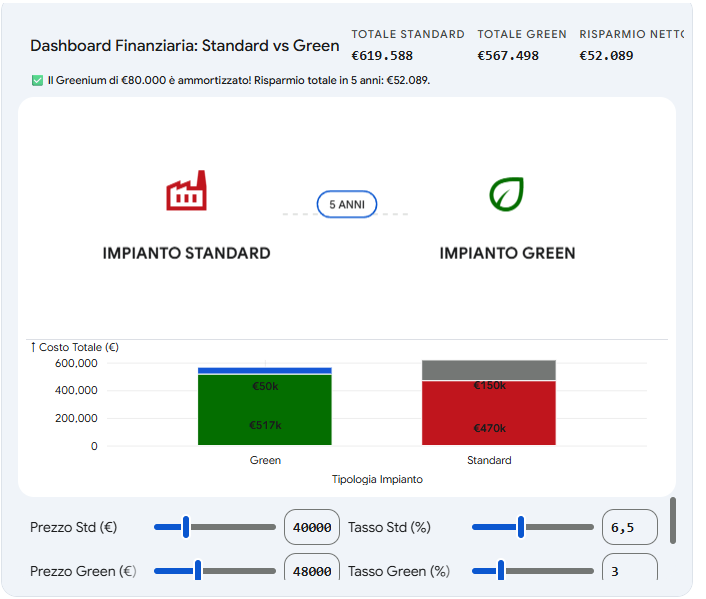Click the €517k bar label
The width and height of the screenshot is (706, 599).
(265, 425)
